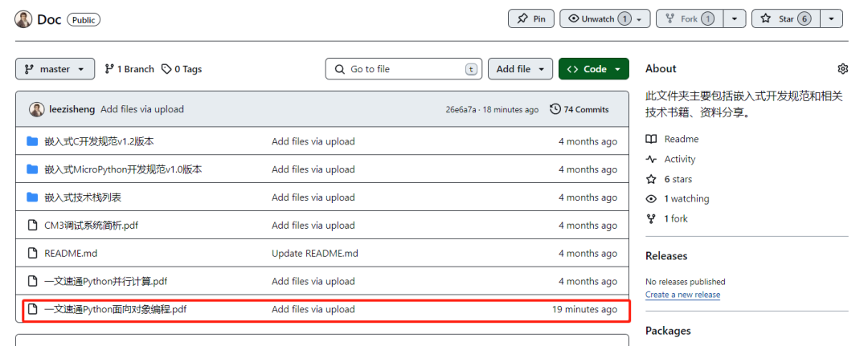Image resolution: width=868 pixels, height=346 pixels.
Task: Click Create a new release link
Action: [682, 295]
